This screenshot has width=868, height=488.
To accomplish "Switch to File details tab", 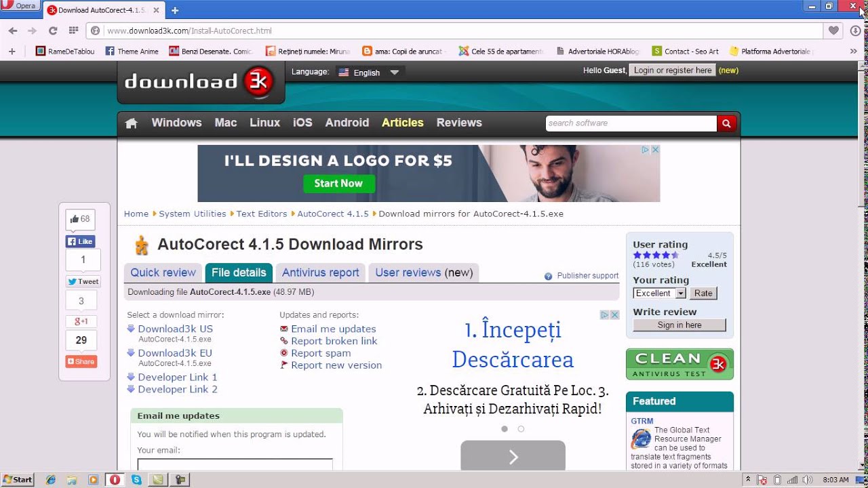I will (239, 272).
